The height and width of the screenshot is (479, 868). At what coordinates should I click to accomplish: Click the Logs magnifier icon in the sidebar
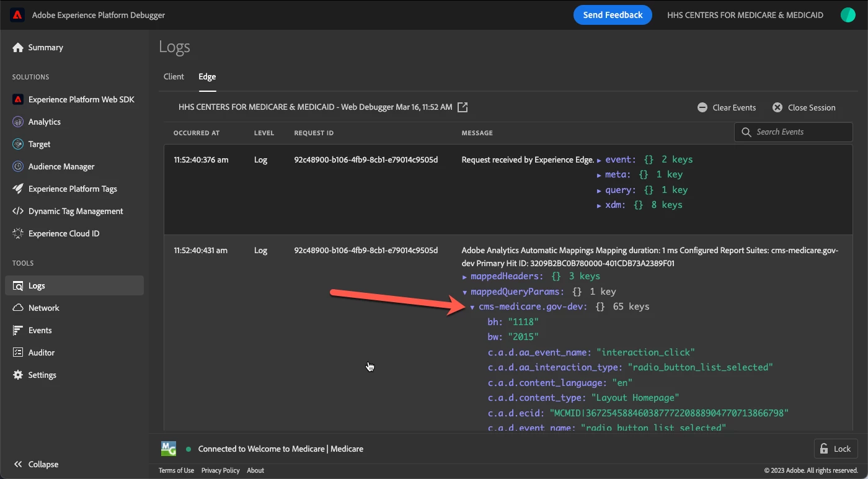18,286
